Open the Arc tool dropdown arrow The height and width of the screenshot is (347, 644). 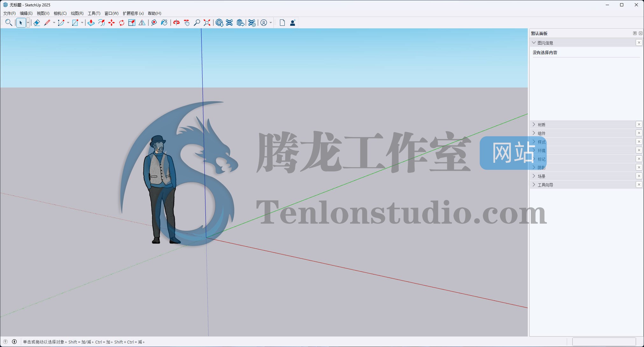68,23
